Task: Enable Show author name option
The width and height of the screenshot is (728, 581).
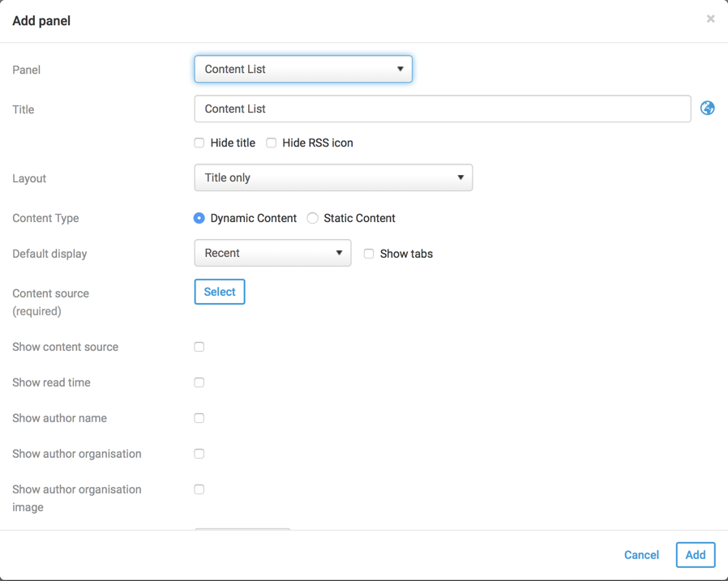Action: coord(199,418)
